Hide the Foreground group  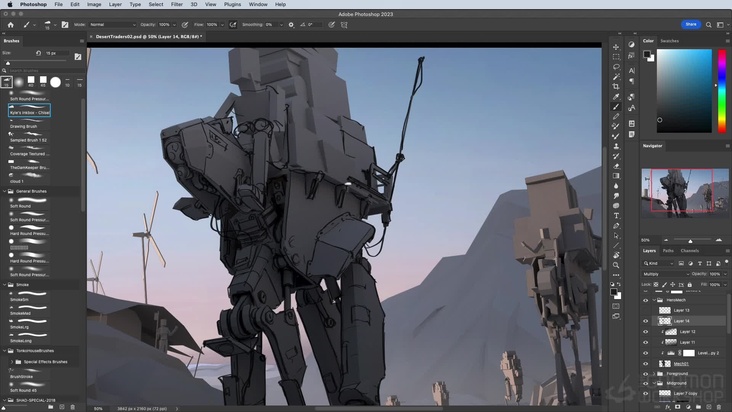(646, 374)
